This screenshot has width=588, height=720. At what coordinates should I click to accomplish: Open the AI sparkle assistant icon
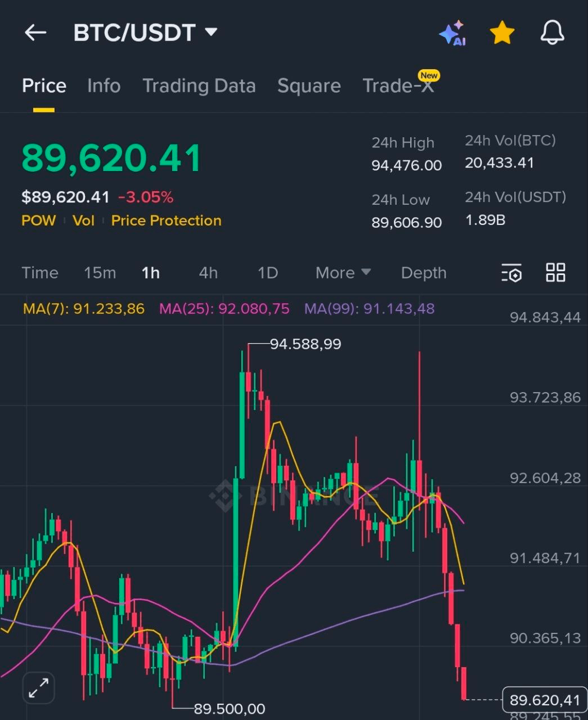452,33
